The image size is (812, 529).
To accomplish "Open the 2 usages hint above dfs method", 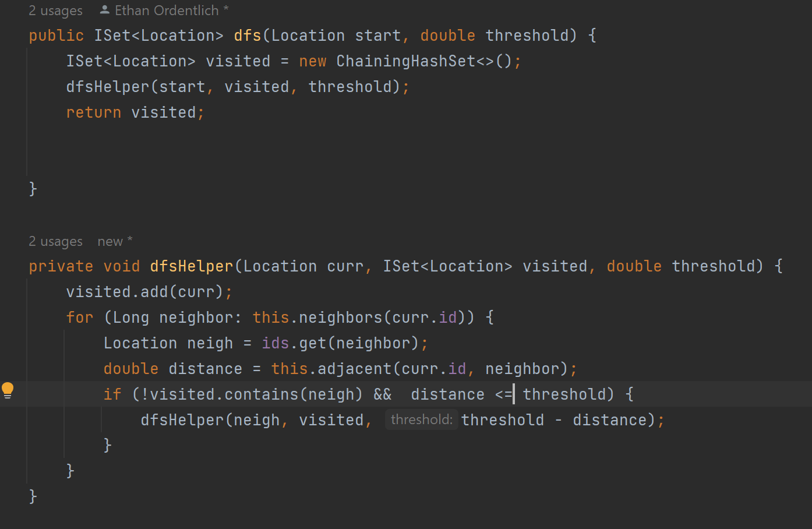I will click(55, 10).
